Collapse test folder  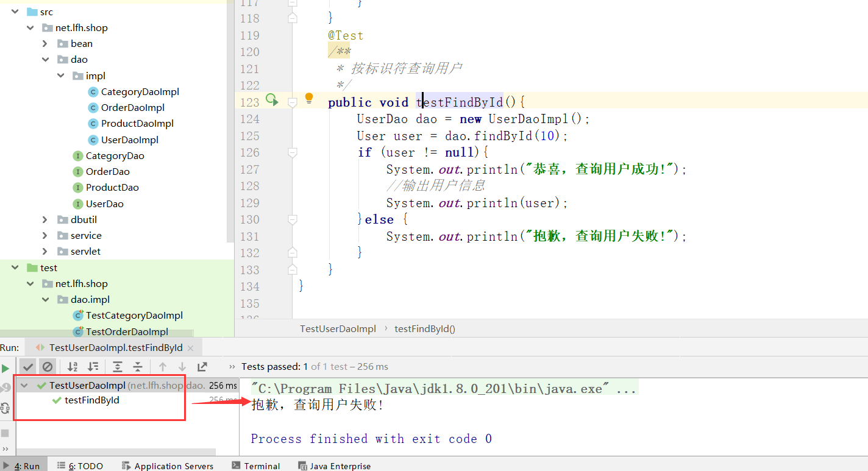click(x=15, y=267)
